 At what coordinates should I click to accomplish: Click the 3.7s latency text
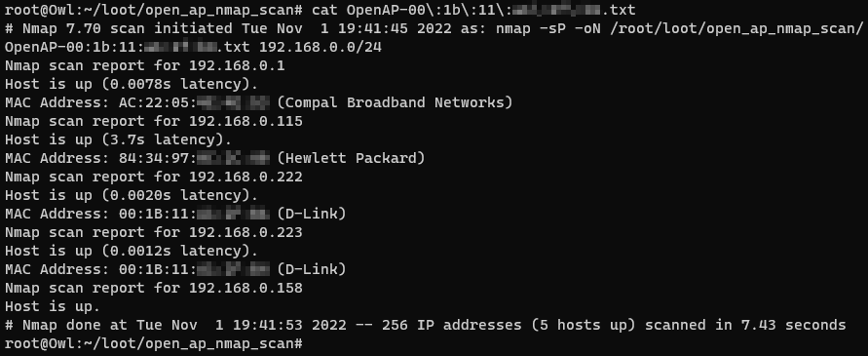tap(163, 139)
